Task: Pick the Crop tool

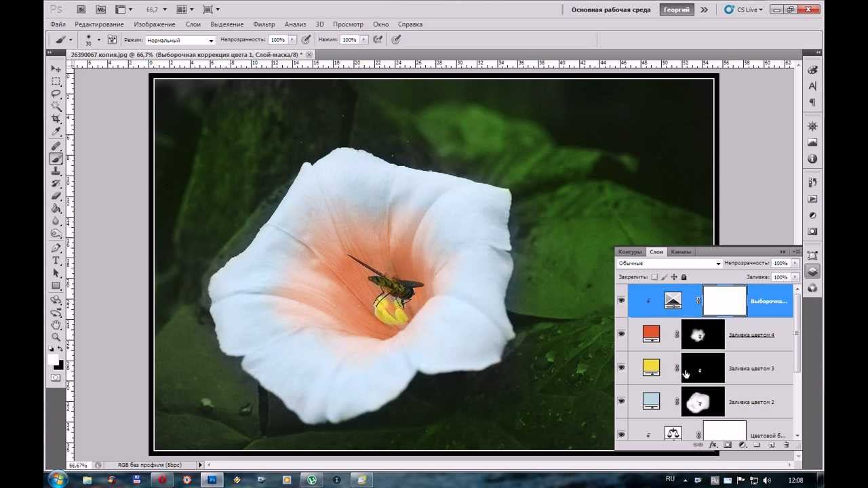Action: (x=56, y=119)
